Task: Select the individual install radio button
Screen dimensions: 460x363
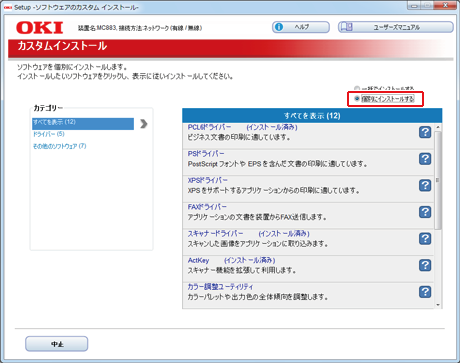Action: coord(357,99)
